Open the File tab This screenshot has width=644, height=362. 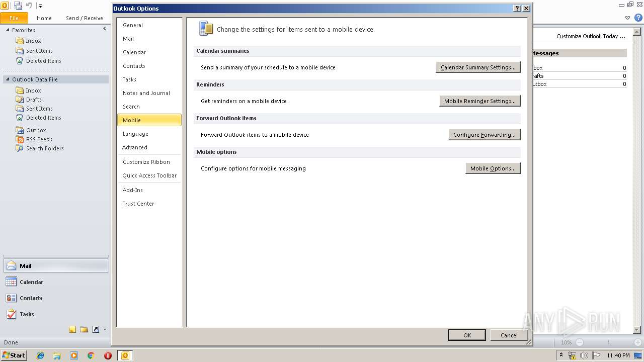[x=14, y=18]
